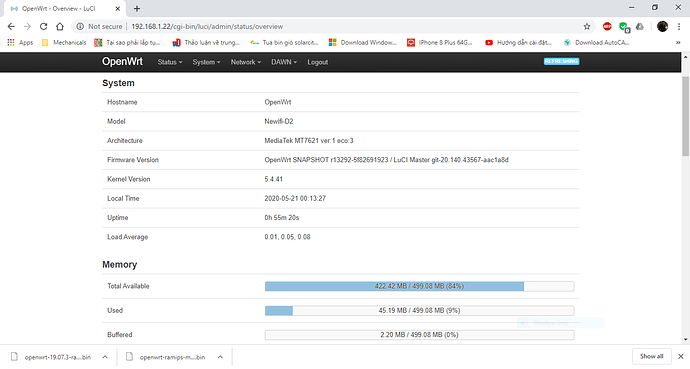Expand options for openwrt-19.07.3 download
This screenshot has width=690, height=369.
105,357
